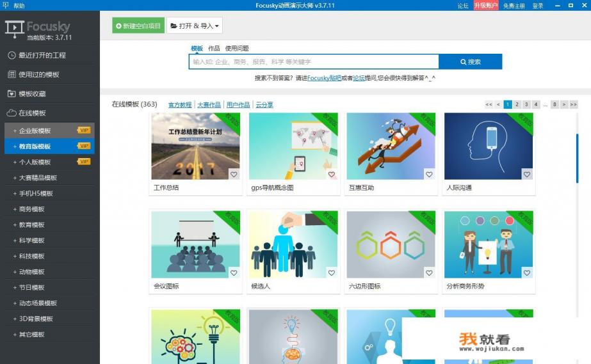Click the Focusky logo icon
This screenshot has width=591, height=364.
(x=14, y=29)
